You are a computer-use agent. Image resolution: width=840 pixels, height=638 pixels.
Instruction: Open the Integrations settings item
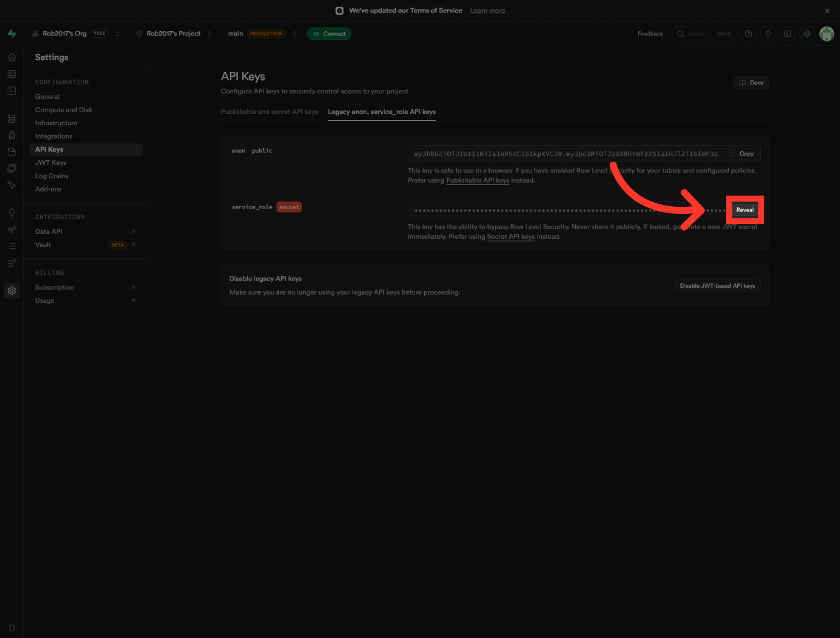click(54, 136)
